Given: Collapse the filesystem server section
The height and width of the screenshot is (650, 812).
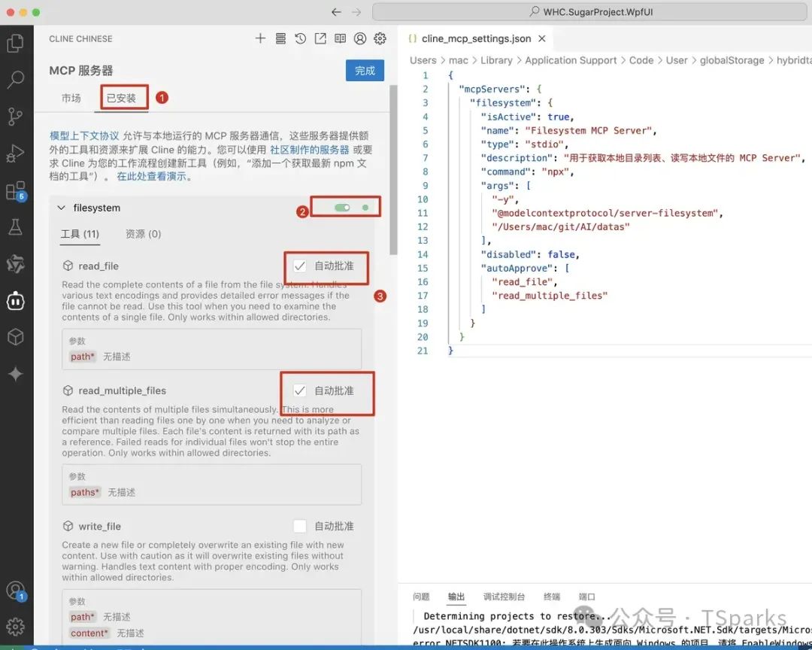Looking at the screenshot, I should coord(62,208).
